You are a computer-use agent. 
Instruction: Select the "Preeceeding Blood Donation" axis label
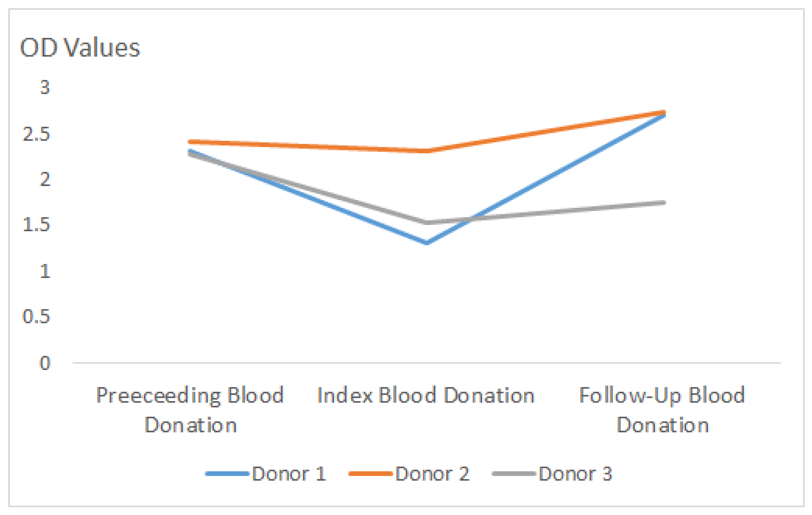pos(190,410)
